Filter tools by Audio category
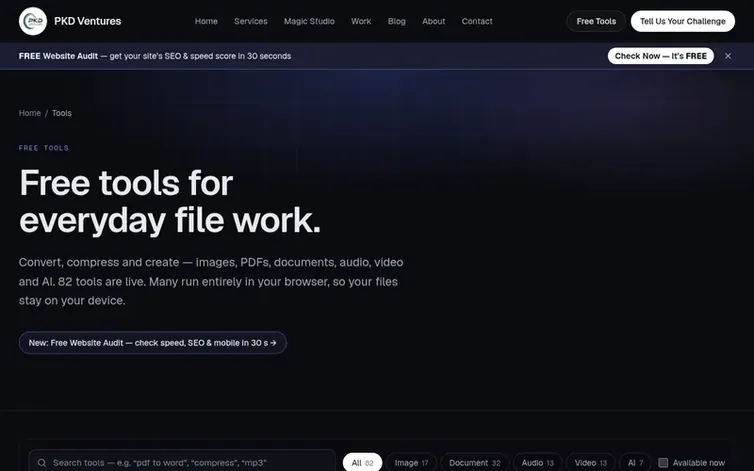 point(538,463)
